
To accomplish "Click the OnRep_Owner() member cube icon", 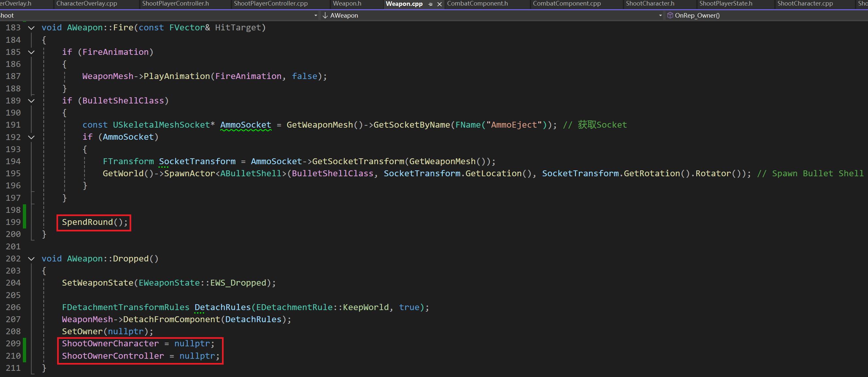I will (x=670, y=15).
